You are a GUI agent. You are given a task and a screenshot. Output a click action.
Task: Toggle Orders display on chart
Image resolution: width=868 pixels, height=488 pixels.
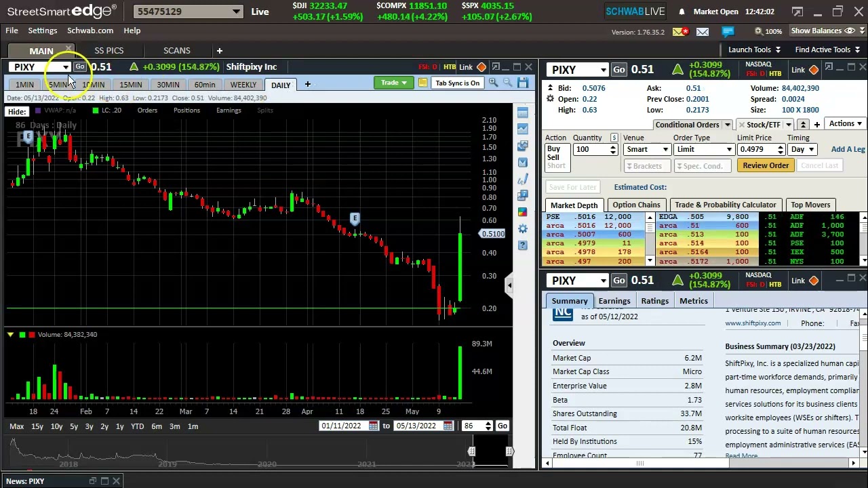pyautogui.click(x=147, y=110)
